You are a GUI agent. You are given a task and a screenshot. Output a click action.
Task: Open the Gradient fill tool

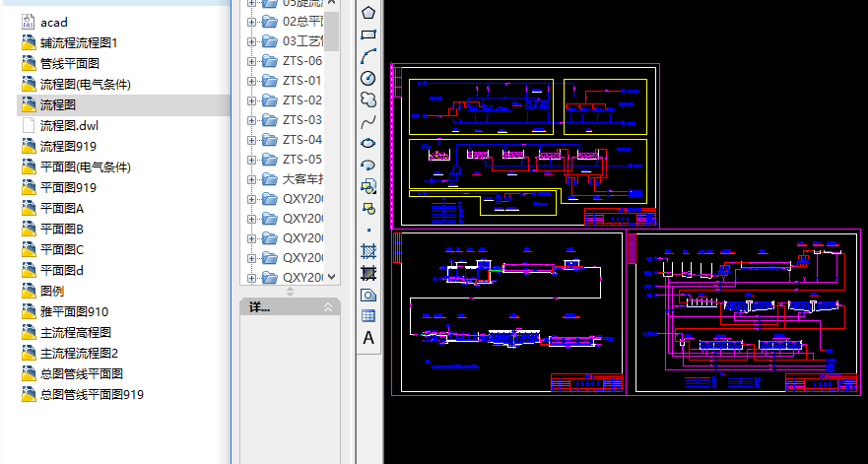[368, 273]
